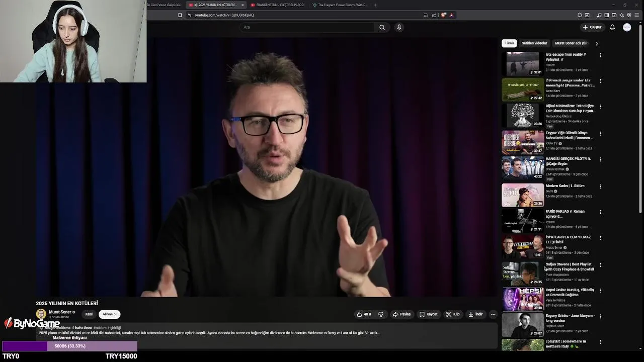Open options for Dijital Minimalizm video

(600, 107)
